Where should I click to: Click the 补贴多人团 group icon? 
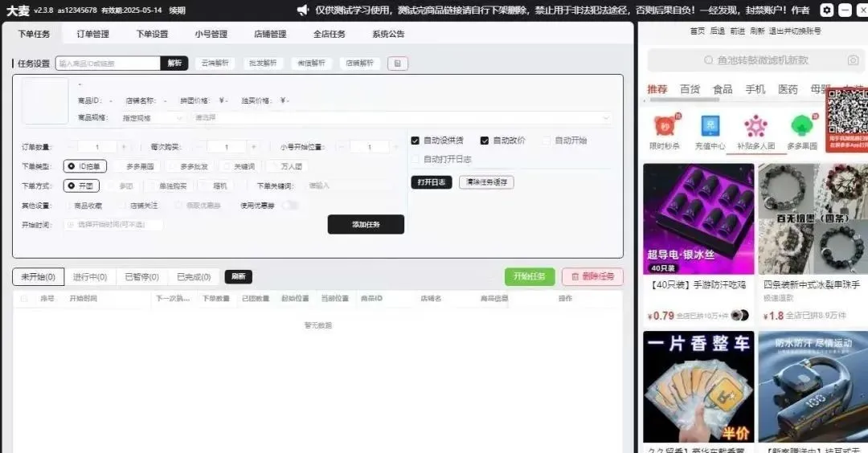(755, 127)
